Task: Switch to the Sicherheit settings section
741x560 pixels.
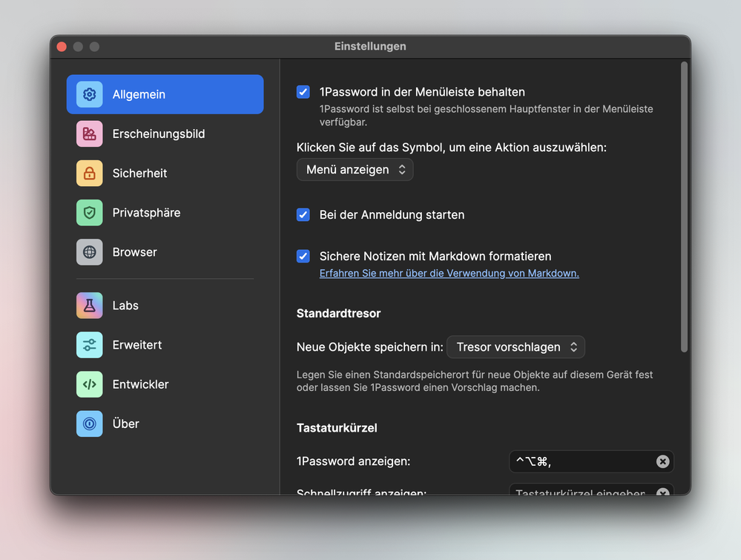Action: 139,174
